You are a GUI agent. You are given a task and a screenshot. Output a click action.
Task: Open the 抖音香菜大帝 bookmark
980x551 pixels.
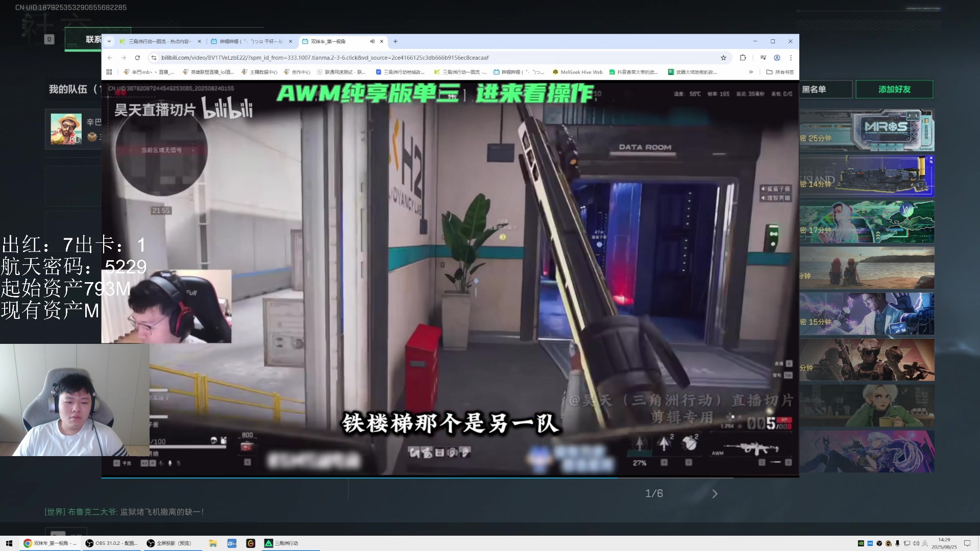(x=634, y=72)
